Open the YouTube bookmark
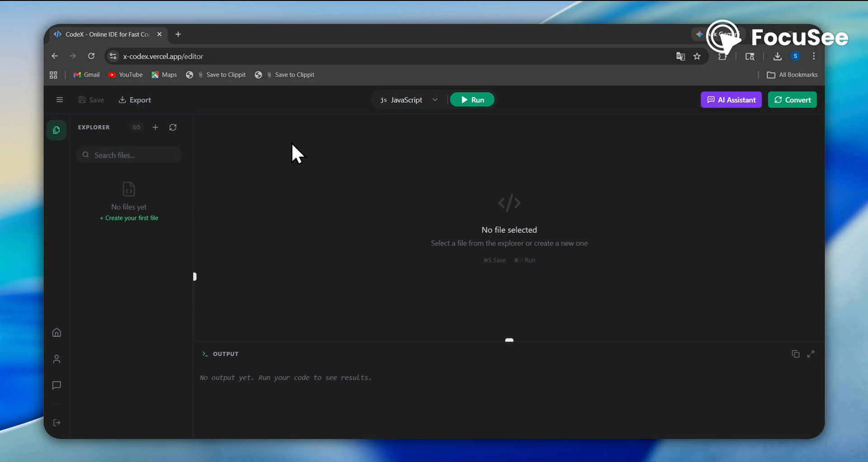This screenshot has width=868, height=462. tap(126, 75)
